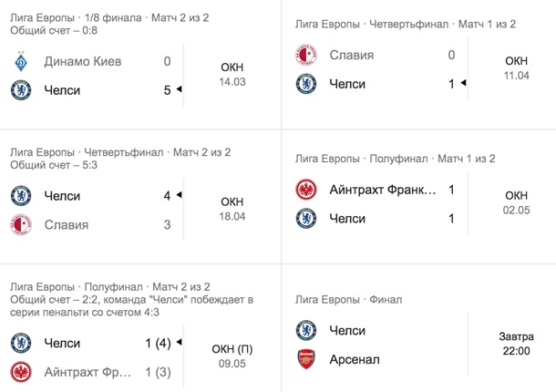Click Slavia crest in the 18.04 match
This screenshot has width=556, height=392.
(x=21, y=224)
